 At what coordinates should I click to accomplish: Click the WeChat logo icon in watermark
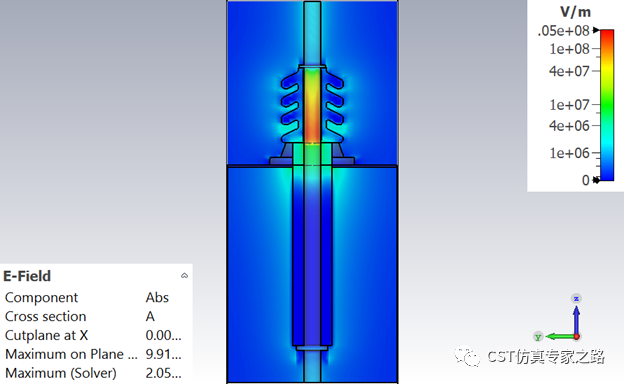click(x=468, y=356)
